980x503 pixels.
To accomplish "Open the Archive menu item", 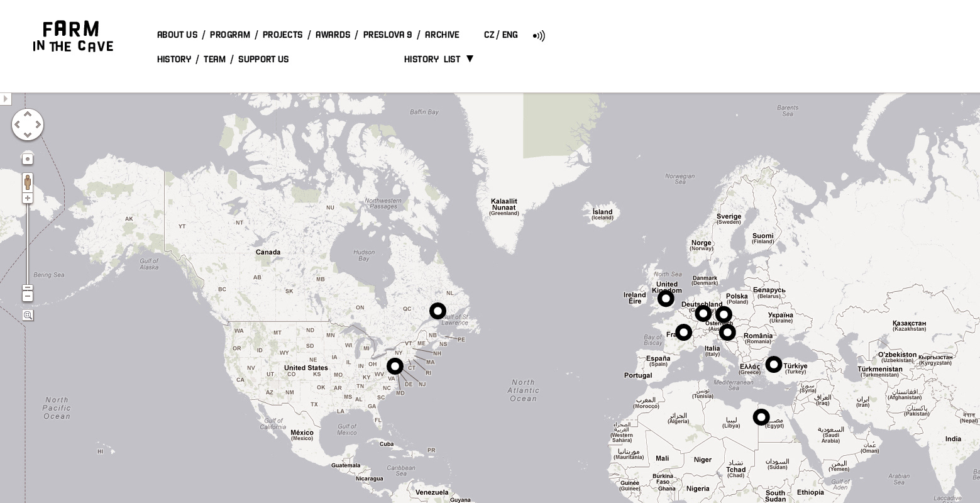I will [x=442, y=35].
